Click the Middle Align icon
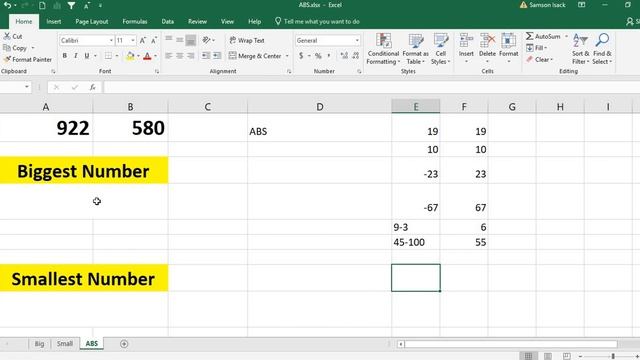 180,40
